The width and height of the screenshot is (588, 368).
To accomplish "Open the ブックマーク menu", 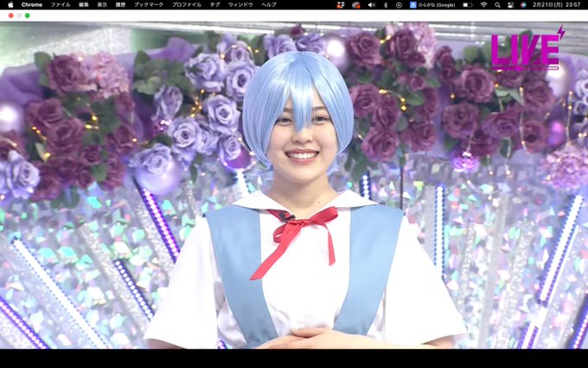I will (149, 5).
